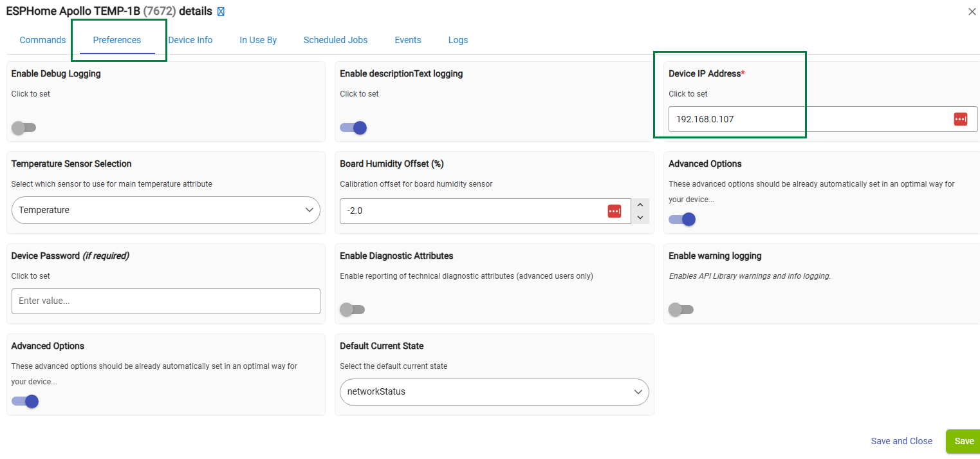980x459 pixels.
Task: Click the Device Password input field
Action: point(166,301)
